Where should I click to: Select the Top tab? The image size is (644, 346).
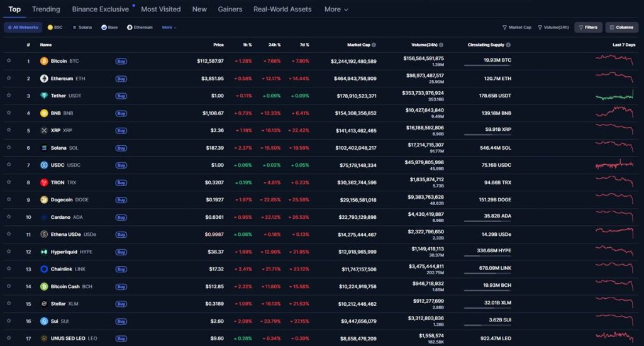(14, 9)
